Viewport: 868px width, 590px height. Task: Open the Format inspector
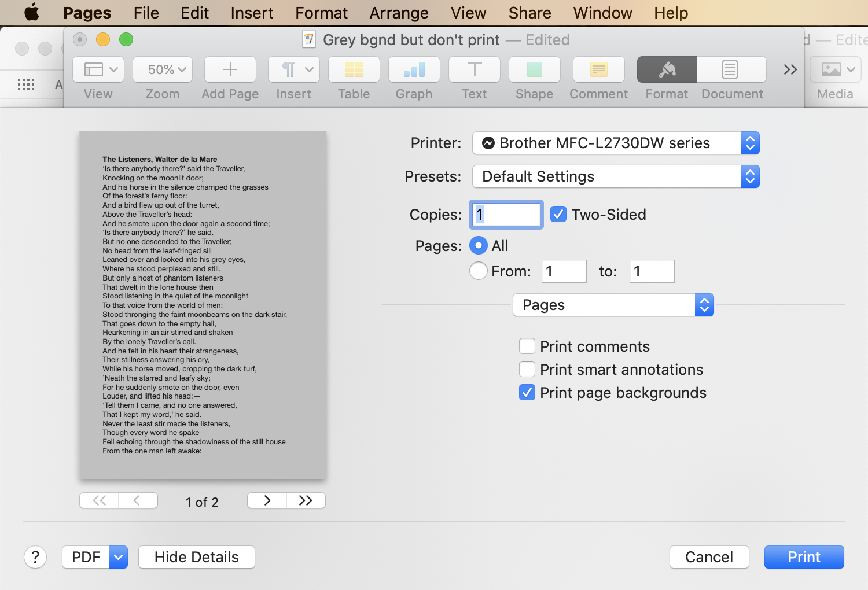click(667, 70)
